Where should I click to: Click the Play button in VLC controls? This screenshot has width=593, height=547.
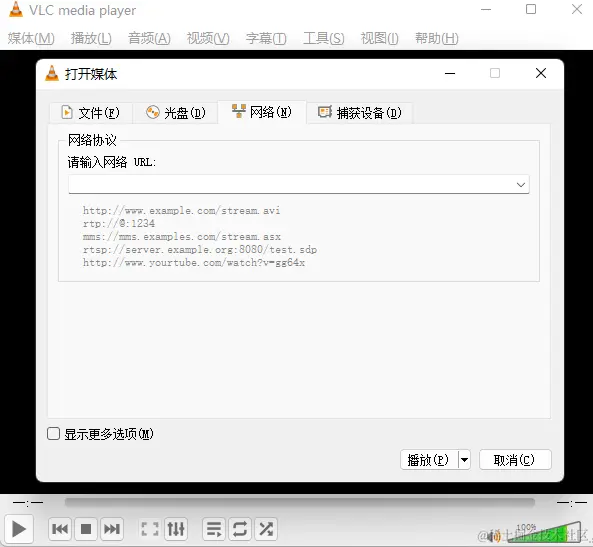coord(19,529)
